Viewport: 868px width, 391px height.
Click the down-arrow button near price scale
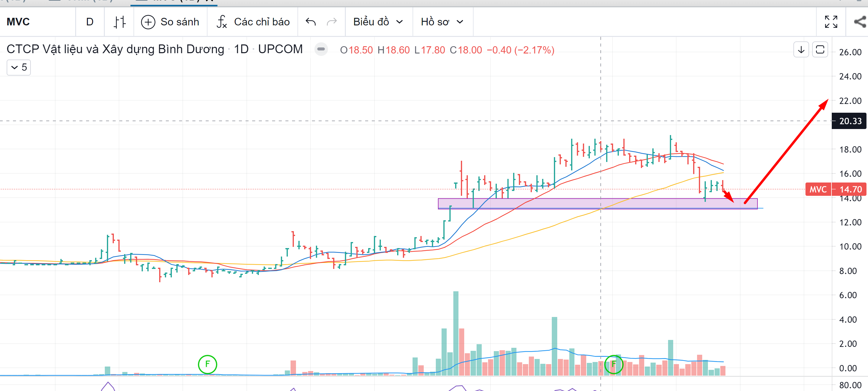[x=801, y=50]
